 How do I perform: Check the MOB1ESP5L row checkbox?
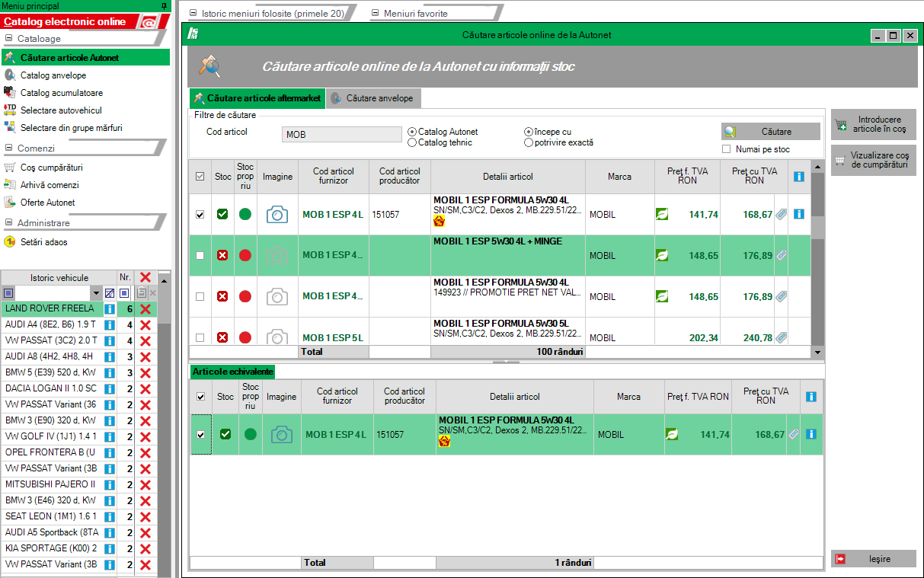point(200,337)
